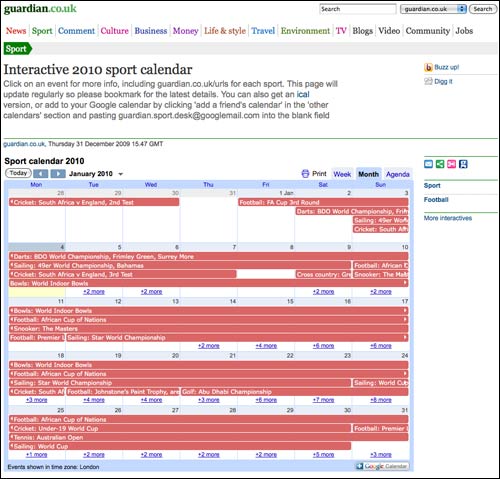This screenshot has height=479, width=500.
Task: Expand +8 more on Sunday 24
Action: [x=381, y=400]
